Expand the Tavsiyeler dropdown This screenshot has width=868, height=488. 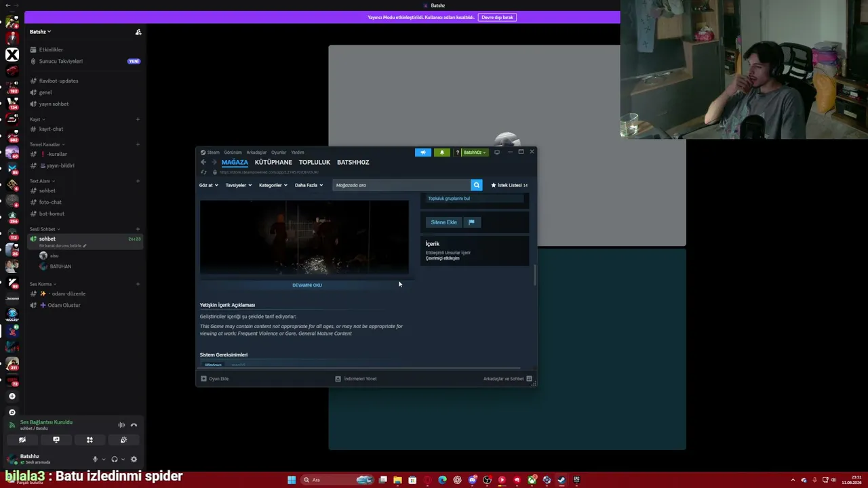(239, 185)
